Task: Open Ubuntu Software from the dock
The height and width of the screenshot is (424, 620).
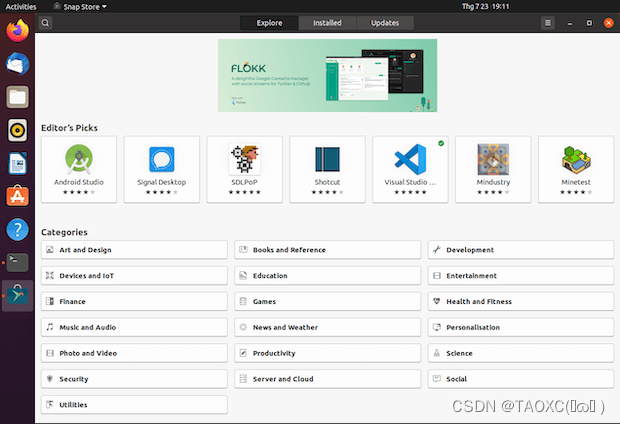Action: click(x=17, y=196)
